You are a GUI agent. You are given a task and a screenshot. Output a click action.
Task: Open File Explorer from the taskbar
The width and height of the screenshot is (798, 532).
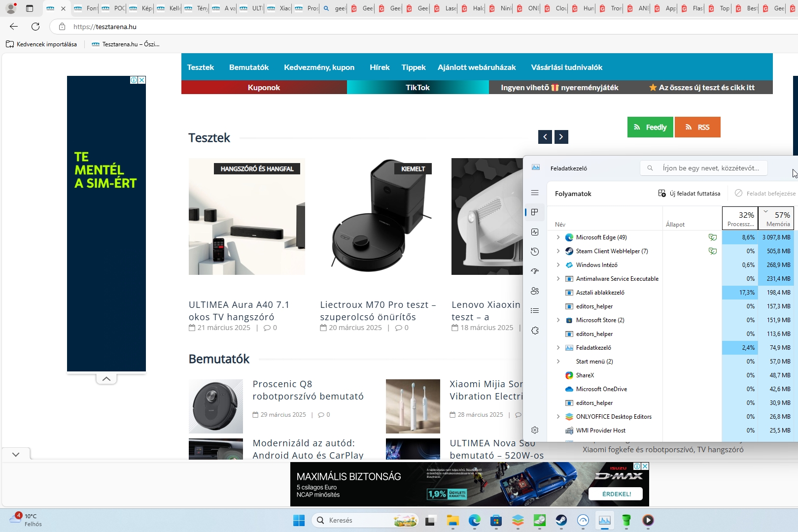452,520
